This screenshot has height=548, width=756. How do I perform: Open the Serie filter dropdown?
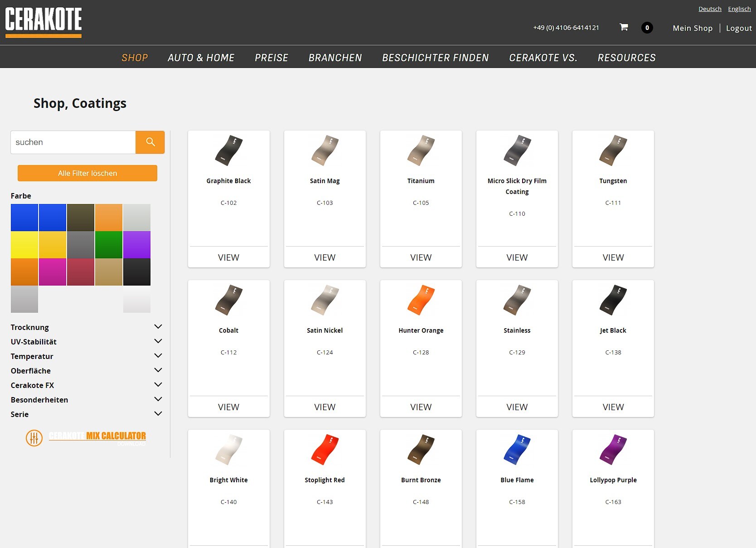click(x=158, y=414)
